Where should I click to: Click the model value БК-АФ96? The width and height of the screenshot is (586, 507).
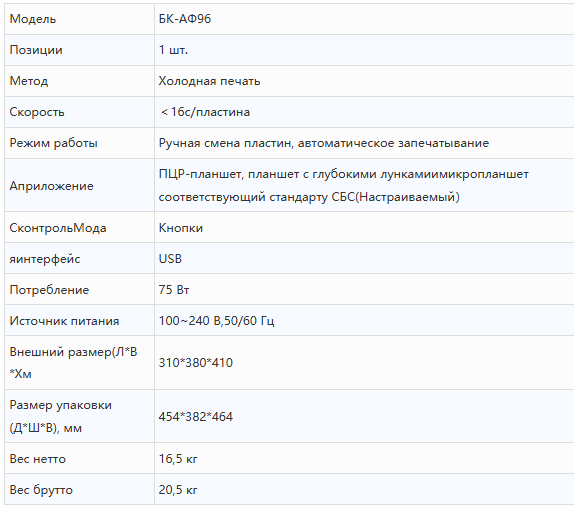[x=185, y=19]
